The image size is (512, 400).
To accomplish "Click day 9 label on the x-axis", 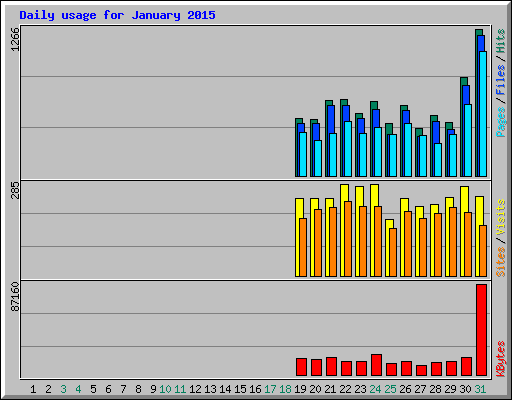I will pyautogui.click(x=153, y=389).
